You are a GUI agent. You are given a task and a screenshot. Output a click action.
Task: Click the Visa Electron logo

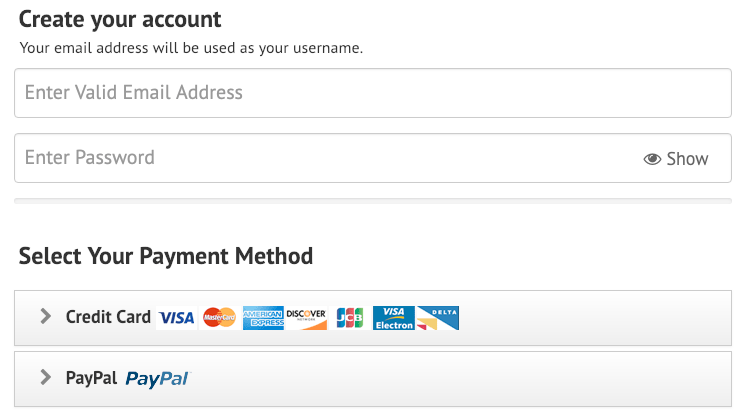(394, 318)
